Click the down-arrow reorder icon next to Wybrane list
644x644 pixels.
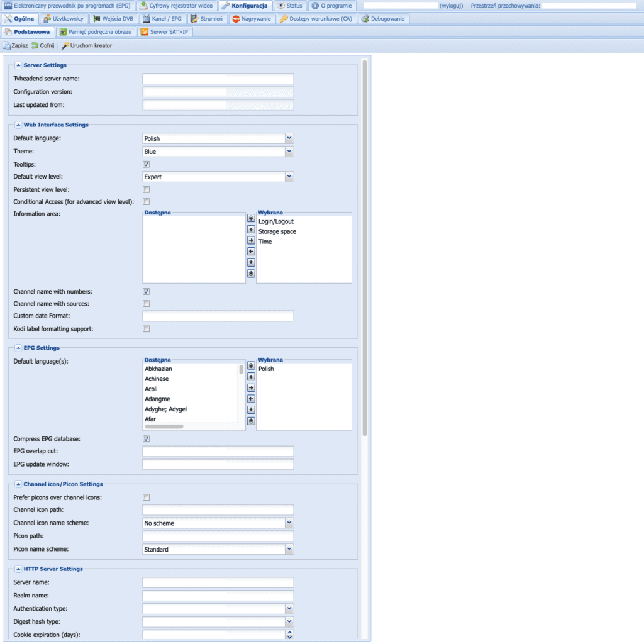click(x=250, y=262)
